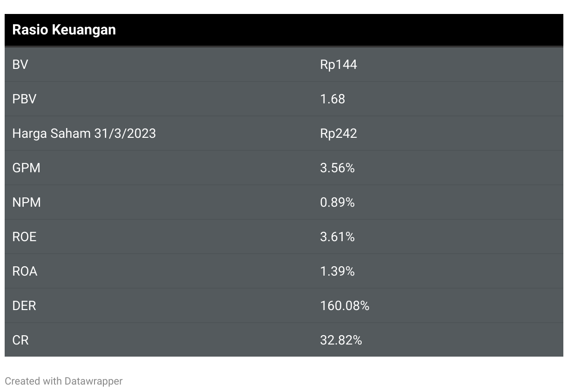
Task: Click the 3.61% ROE value
Action: (x=337, y=237)
